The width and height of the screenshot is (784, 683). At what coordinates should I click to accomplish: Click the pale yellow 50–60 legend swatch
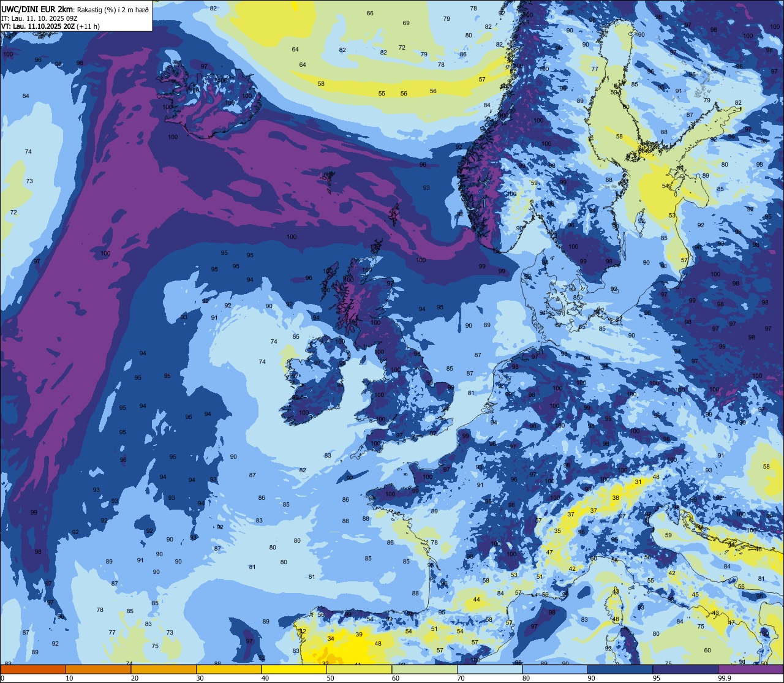[x=359, y=670]
